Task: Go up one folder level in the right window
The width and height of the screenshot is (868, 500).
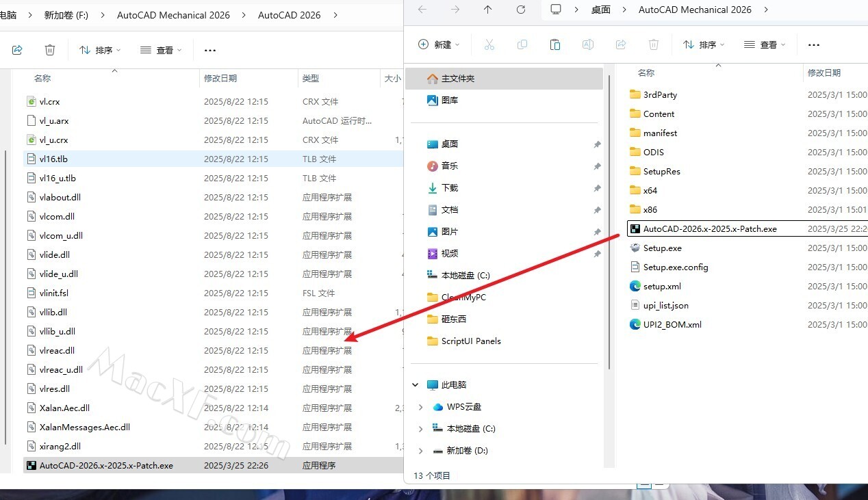Action: tap(487, 10)
